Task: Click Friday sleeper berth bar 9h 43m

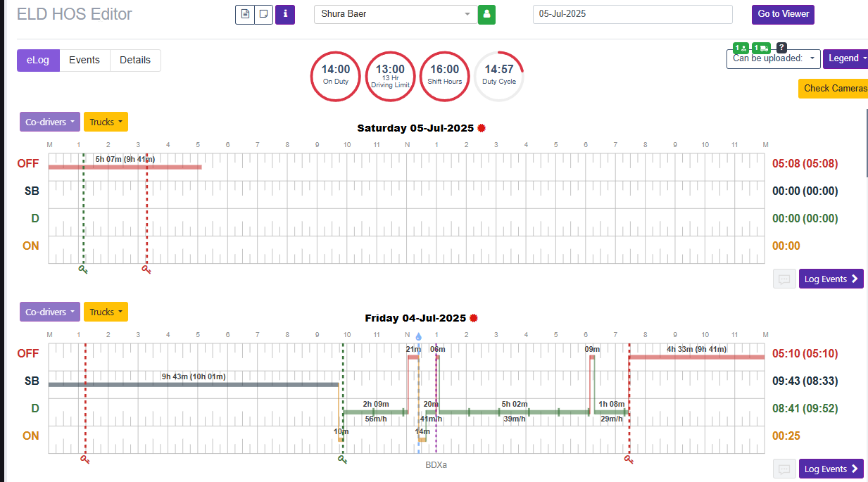Action: click(x=194, y=384)
